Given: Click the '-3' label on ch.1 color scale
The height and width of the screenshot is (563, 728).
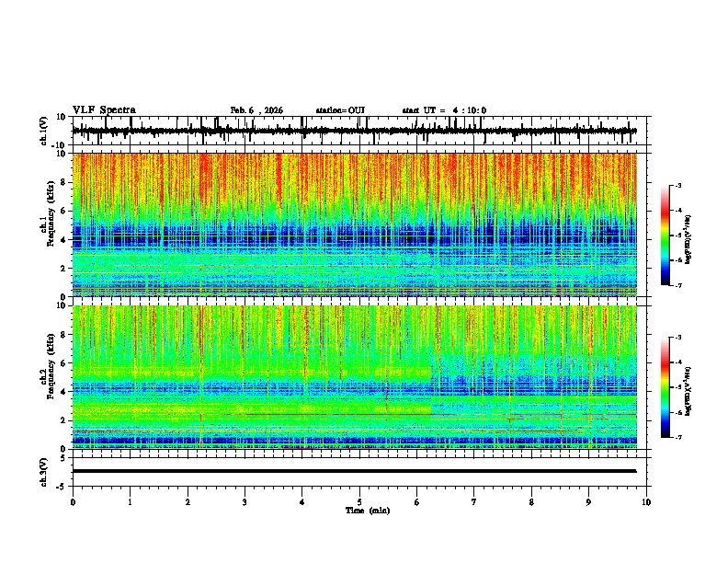Looking at the screenshot, I should [x=677, y=185].
